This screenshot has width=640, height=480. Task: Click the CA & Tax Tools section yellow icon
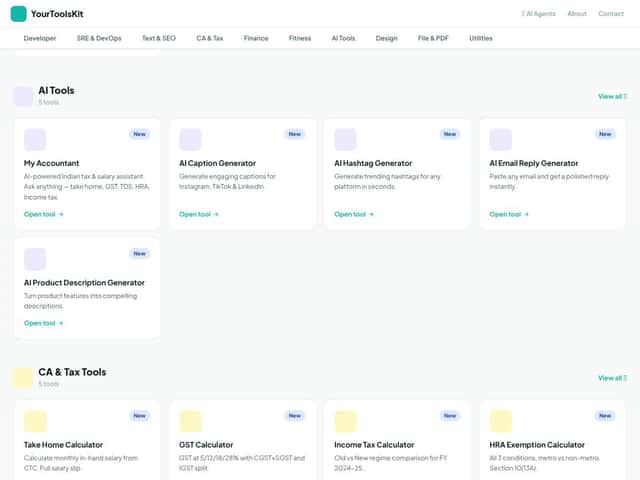[x=23, y=378]
